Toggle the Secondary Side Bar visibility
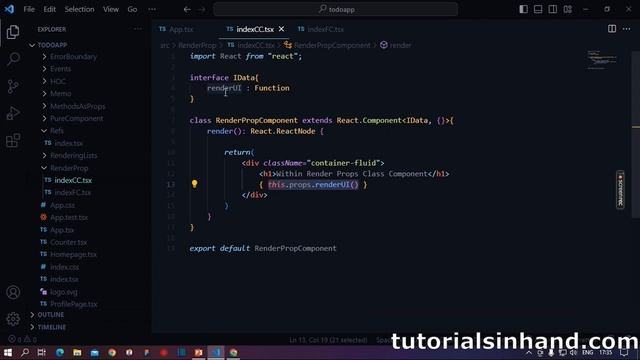 tap(553, 9)
